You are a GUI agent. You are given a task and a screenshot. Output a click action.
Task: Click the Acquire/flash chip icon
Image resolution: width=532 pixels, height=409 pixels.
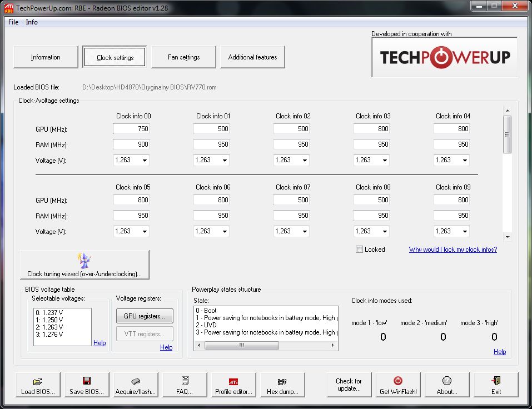coord(136,381)
